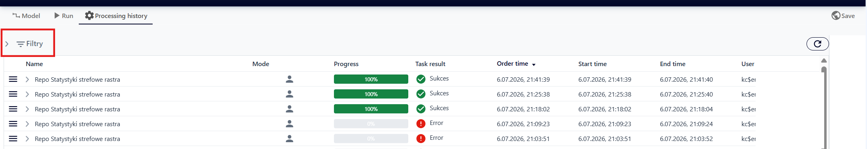The height and width of the screenshot is (149, 868).
Task: Sort by the Name column header
Action: point(34,64)
